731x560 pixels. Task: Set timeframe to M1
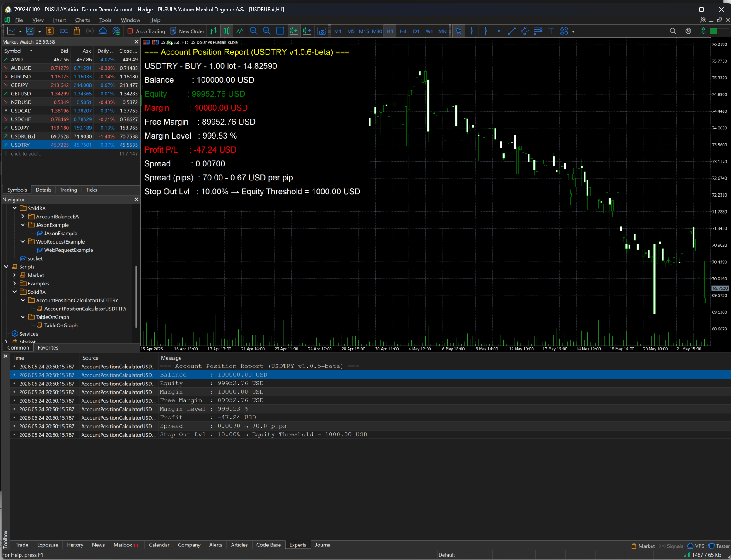click(338, 31)
